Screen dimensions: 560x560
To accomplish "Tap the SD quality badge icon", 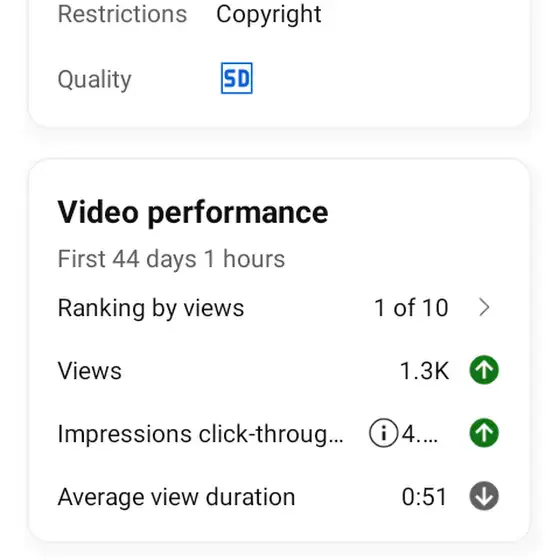I will point(236,78).
